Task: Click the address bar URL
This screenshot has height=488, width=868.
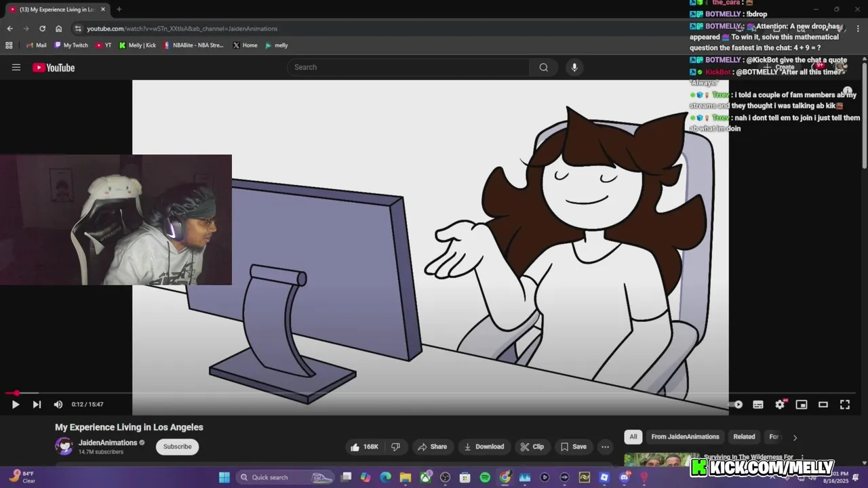Action: 182,28
